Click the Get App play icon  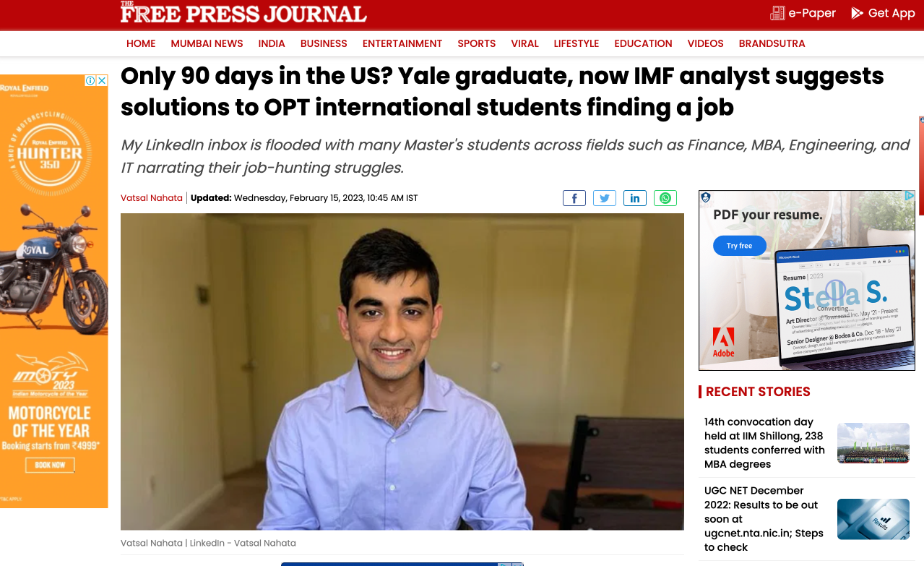click(858, 13)
